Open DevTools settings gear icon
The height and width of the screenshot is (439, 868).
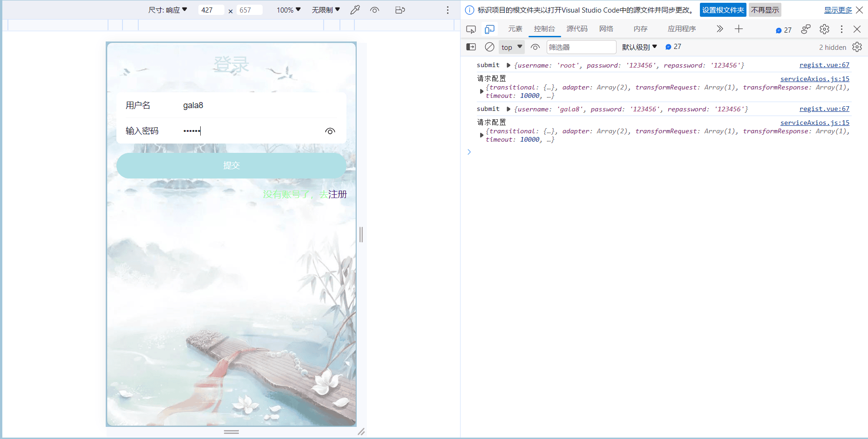[x=824, y=29]
